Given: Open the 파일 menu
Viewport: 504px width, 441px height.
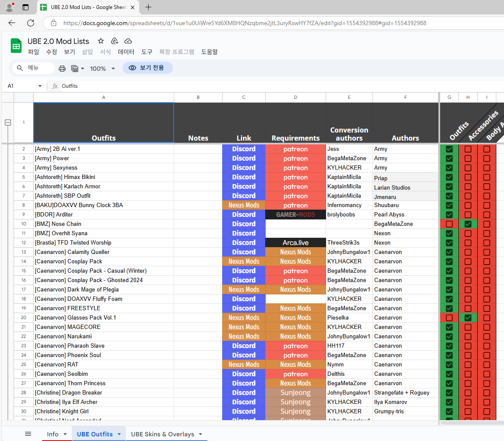Looking at the screenshot, I should tap(34, 52).
